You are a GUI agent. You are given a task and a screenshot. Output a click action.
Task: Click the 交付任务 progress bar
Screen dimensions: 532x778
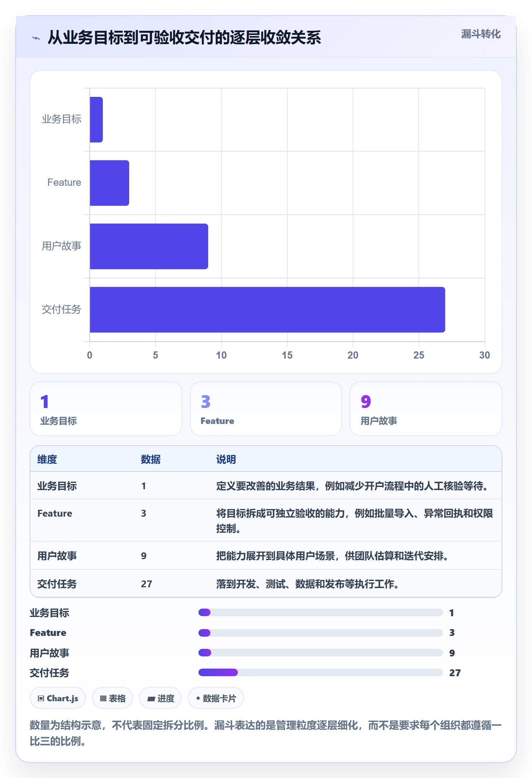pyautogui.click(x=321, y=672)
